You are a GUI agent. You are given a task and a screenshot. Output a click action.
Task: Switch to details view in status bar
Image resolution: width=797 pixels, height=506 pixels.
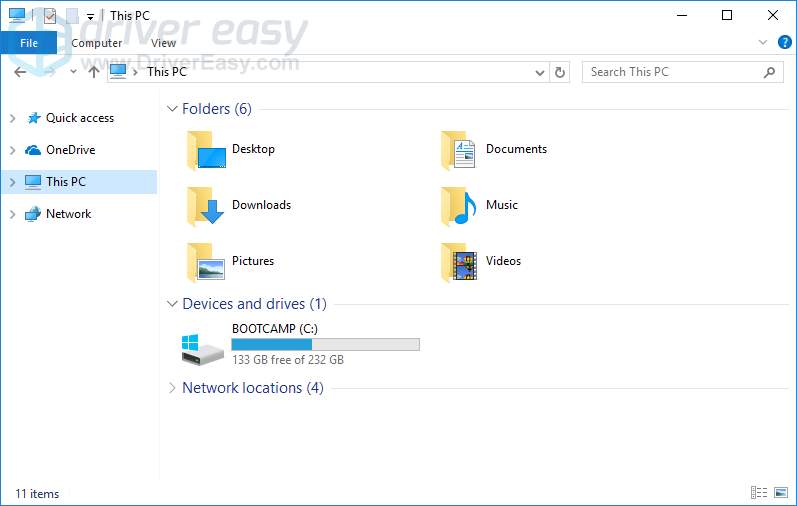tap(759, 493)
